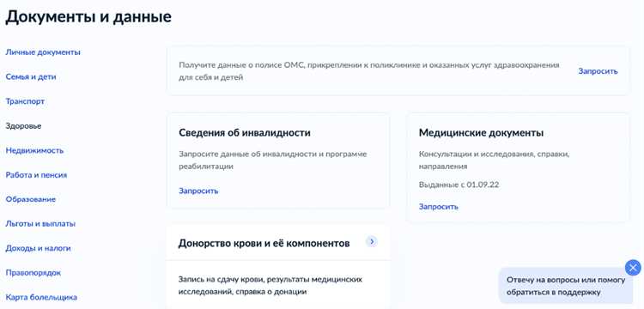The height and width of the screenshot is (309, 644).
Task: Open Личные документы section
Action: click(43, 52)
